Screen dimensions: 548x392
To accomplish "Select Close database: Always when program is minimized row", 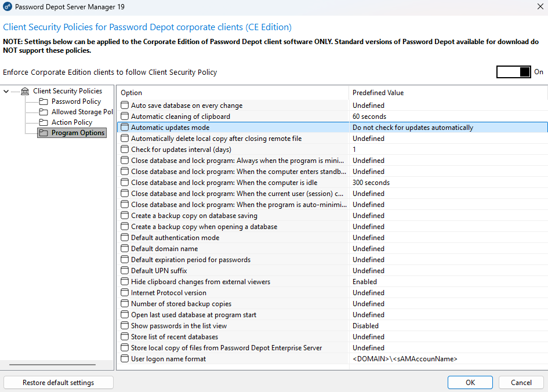I will [332, 161].
